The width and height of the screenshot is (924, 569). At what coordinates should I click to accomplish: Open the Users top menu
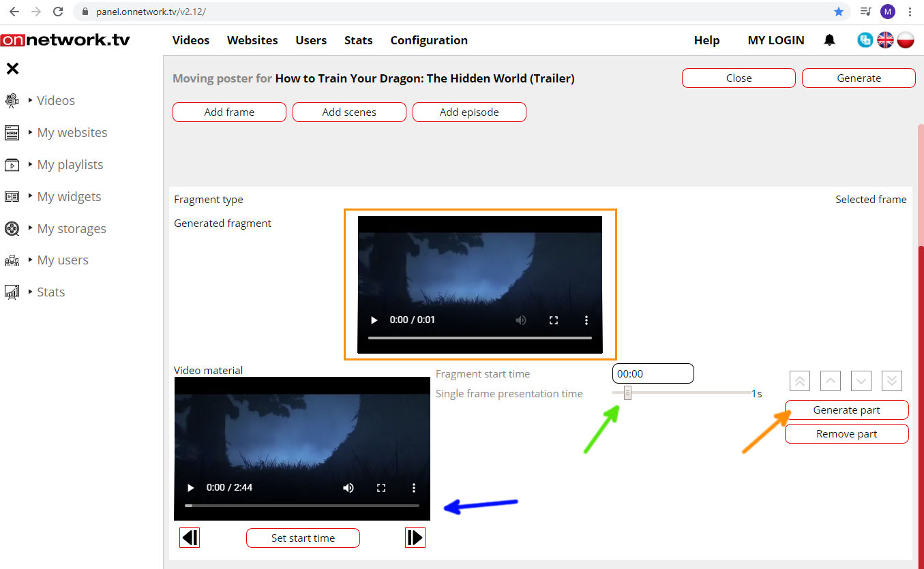[x=311, y=40]
